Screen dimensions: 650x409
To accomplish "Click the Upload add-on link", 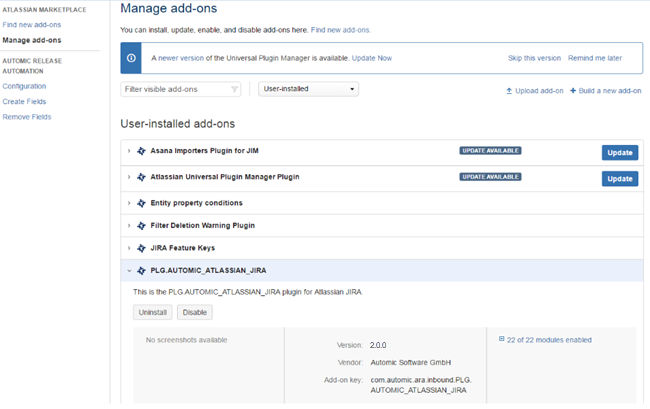I will click(539, 91).
